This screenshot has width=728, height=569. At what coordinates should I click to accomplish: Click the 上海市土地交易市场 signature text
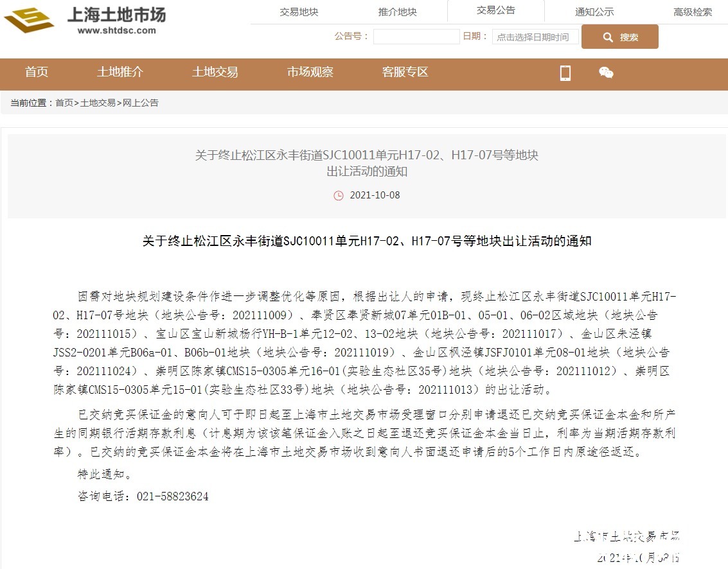[626, 536]
